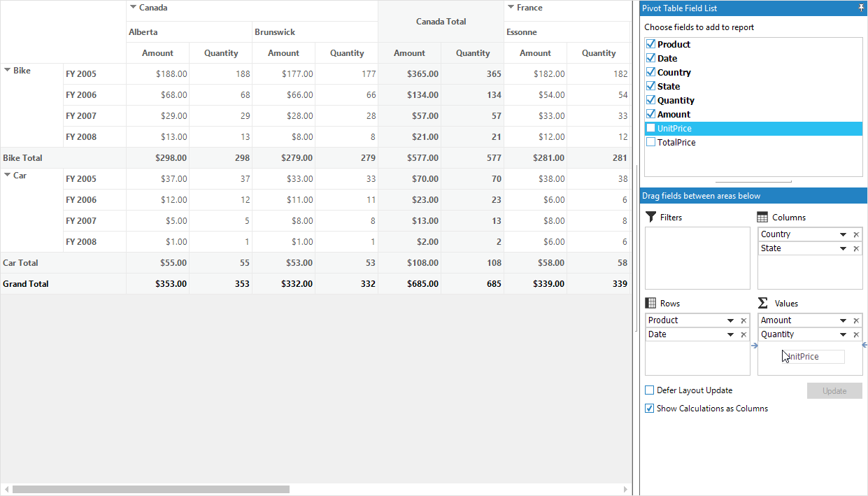Click the Values sigma icon
The image size is (868, 496).
pyautogui.click(x=763, y=304)
